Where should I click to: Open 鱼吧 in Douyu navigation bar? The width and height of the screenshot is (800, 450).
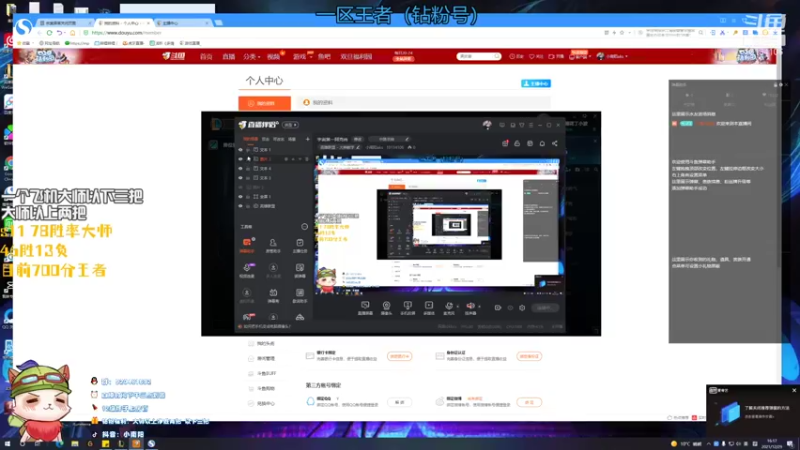(324, 57)
